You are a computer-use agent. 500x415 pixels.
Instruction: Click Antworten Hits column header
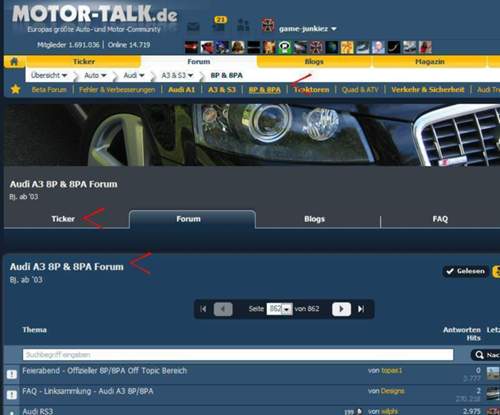[462, 334]
